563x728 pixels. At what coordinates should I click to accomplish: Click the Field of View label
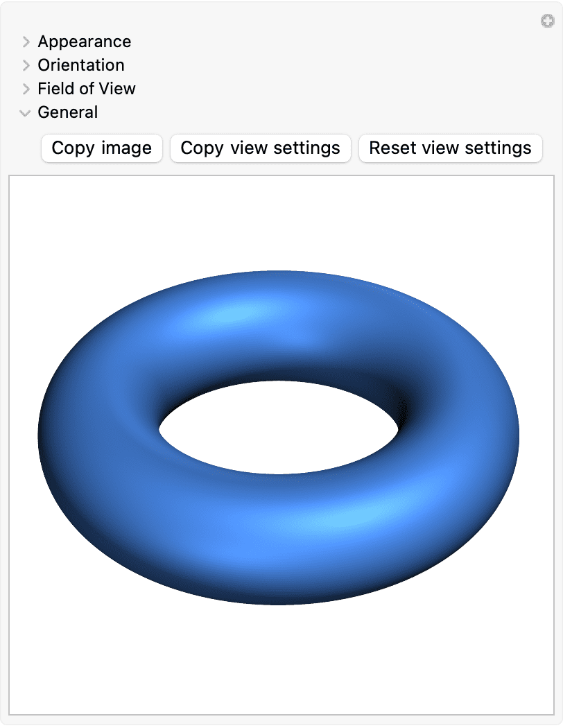[87, 88]
